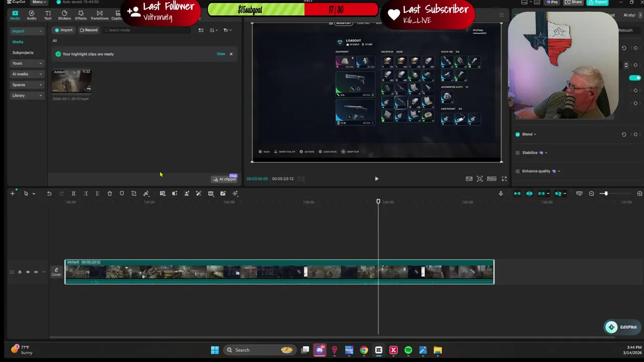Viewport: 644px width, 362px height.
Task: Select the All filter in media panel
Action: [x=55, y=41]
